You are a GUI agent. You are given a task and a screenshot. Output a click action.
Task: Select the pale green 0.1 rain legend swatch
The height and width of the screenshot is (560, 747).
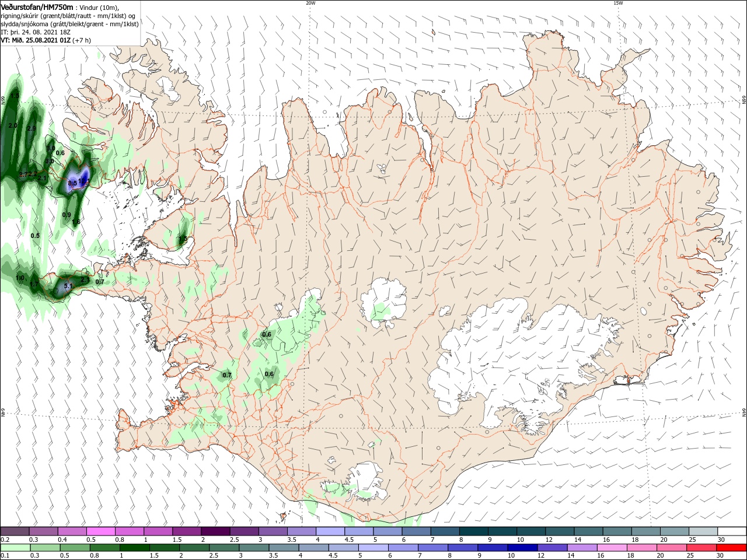click(x=15, y=548)
